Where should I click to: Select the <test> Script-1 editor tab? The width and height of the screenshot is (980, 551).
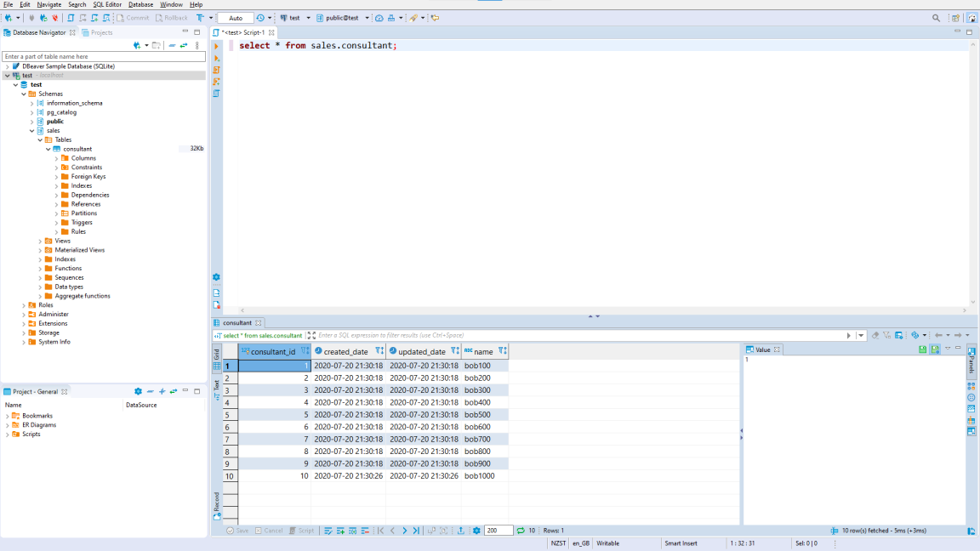pos(242,32)
